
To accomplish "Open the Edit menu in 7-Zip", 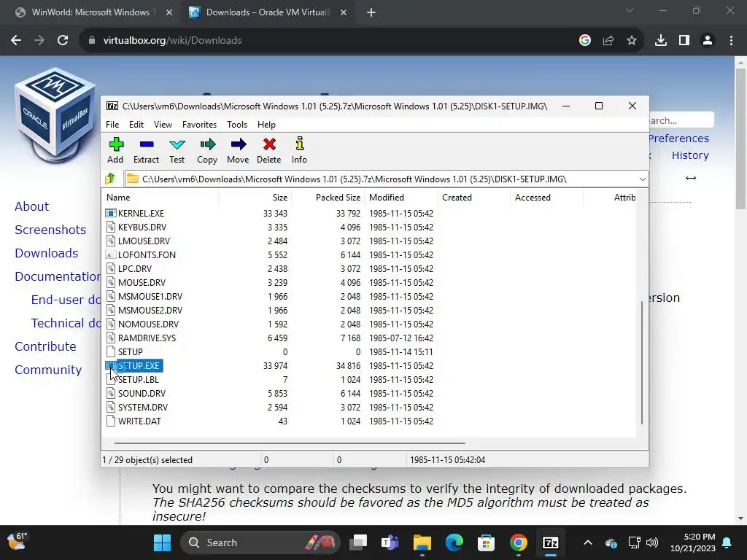I will point(136,124).
